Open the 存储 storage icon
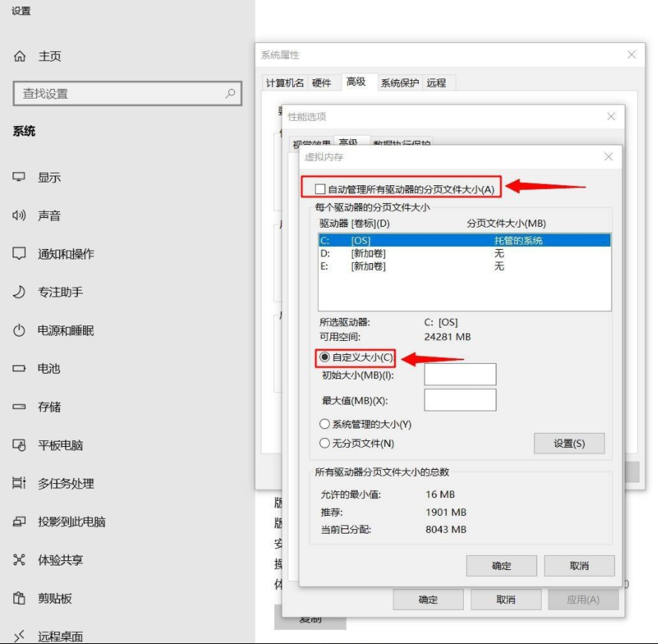 [x=19, y=407]
